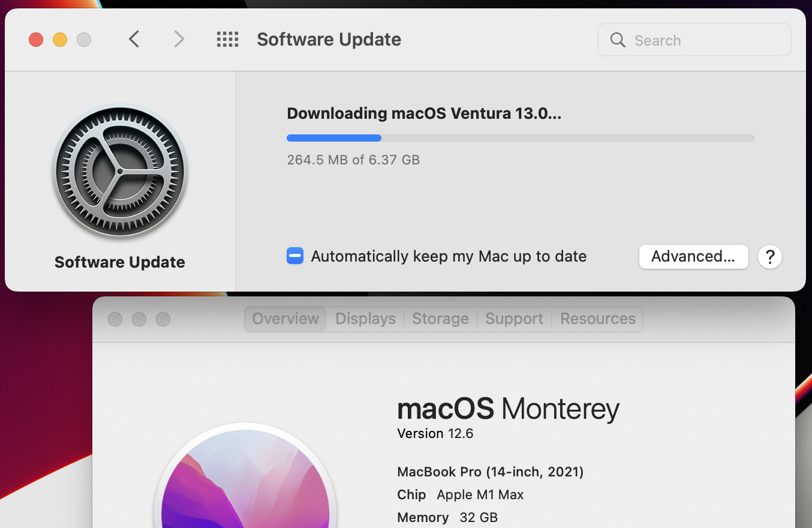The image size is (812, 528).
Task: Switch to the Support tab in About This Mac
Action: [515, 319]
